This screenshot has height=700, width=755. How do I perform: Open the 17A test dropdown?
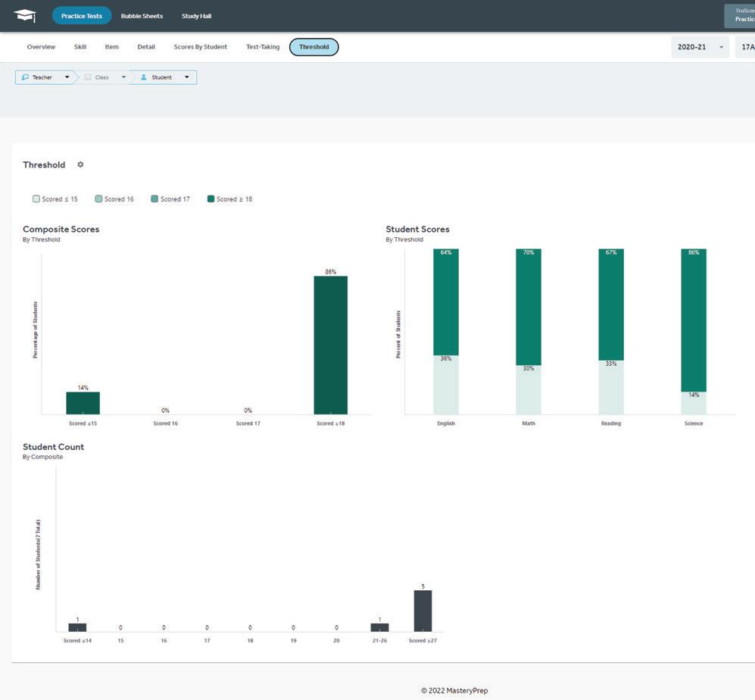745,47
